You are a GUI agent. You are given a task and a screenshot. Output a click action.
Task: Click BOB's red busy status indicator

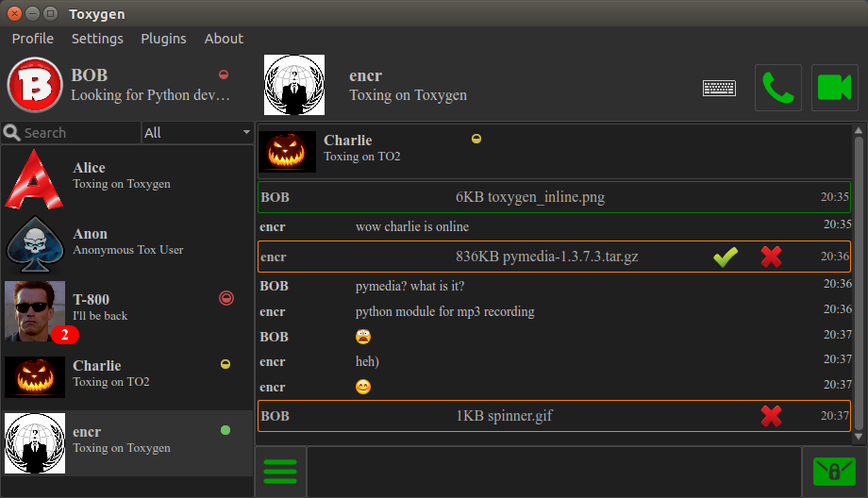click(x=224, y=75)
